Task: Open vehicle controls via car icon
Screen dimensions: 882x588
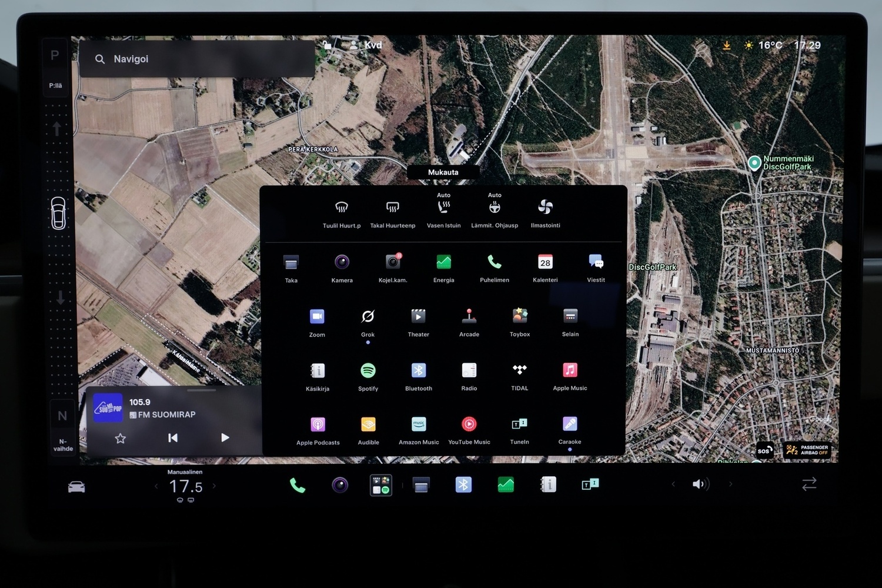Action: [76, 487]
